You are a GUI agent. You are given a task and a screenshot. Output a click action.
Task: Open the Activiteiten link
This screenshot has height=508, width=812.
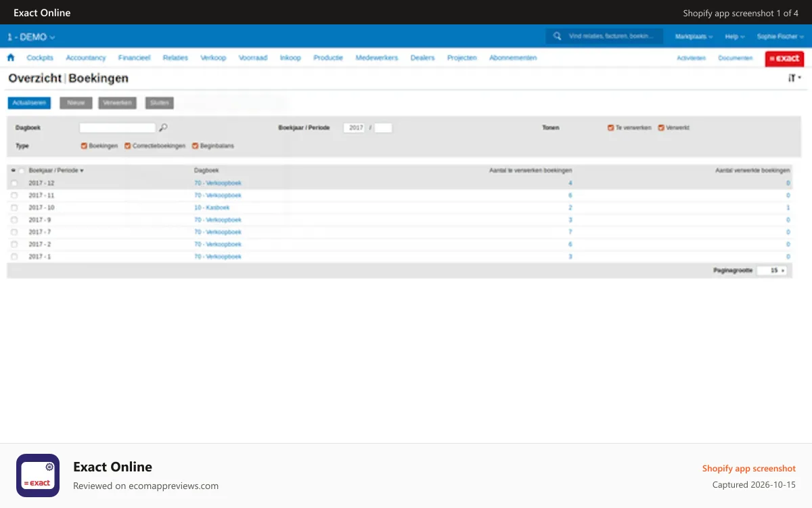pos(691,58)
